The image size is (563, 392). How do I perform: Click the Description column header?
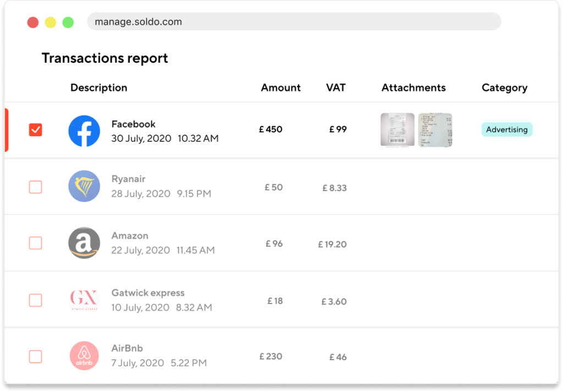pyautogui.click(x=99, y=87)
